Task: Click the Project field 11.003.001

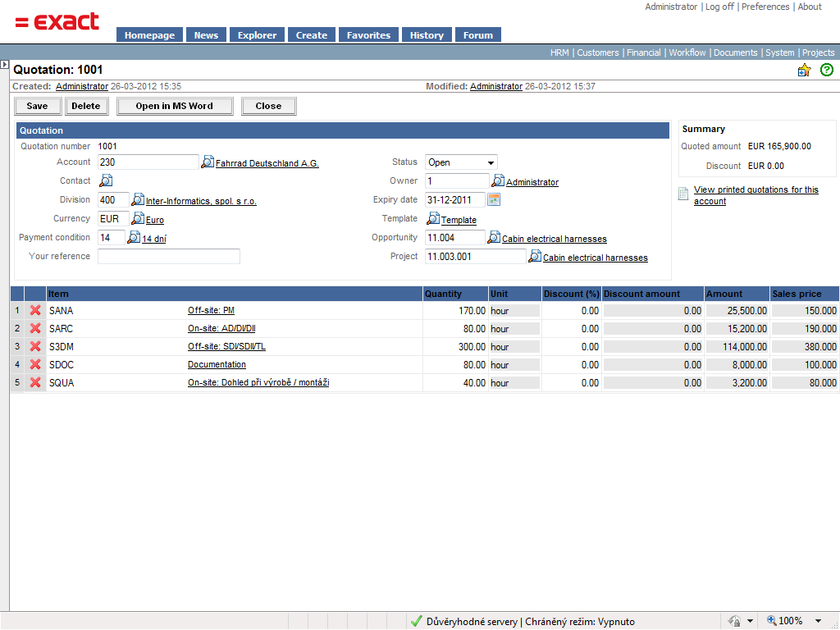Action: [x=476, y=256]
